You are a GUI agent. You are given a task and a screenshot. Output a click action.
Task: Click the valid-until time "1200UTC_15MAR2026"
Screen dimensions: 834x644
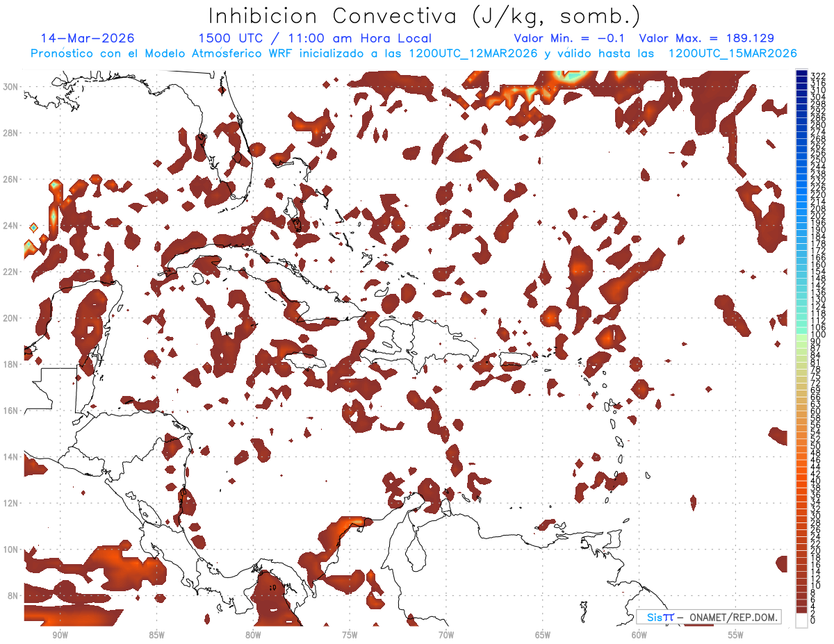[x=732, y=53]
